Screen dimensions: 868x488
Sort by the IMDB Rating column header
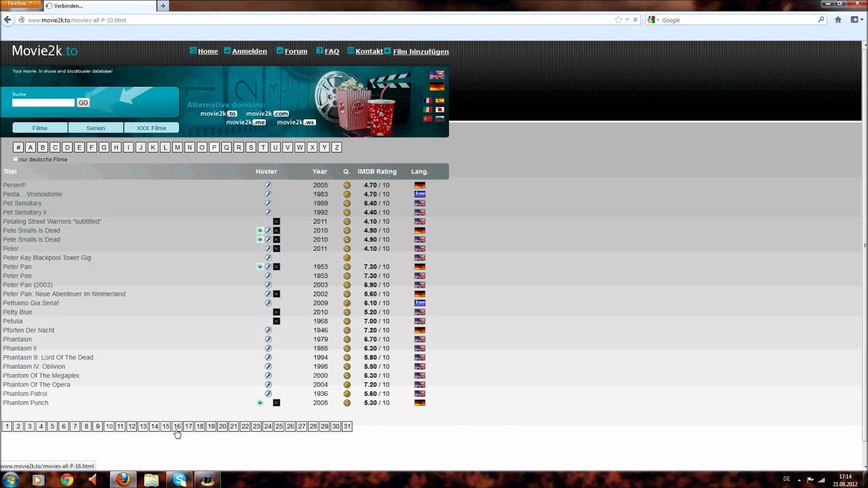click(x=377, y=171)
